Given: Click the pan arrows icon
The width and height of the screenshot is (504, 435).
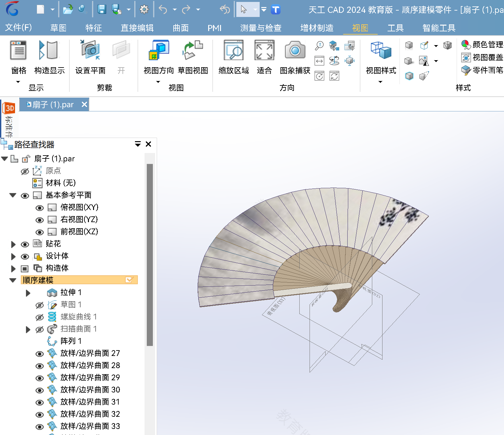Looking at the screenshot, I should click(x=319, y=61).
